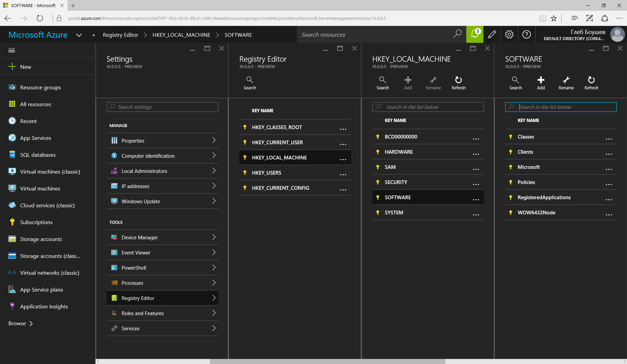Click the horizontal scrollbar at bottom
Viewport: 627px width, 364px height.
click(327, 361)
